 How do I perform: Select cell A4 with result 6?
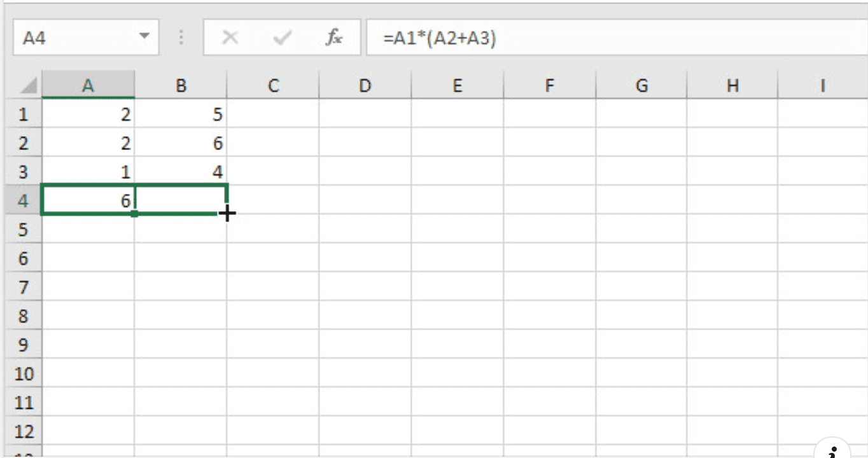(x=88, y=201)
